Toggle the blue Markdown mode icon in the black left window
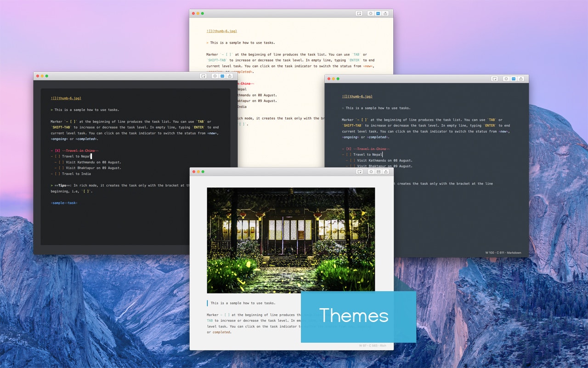The width and height of the screenshot is (588, 368). (222, 76)
